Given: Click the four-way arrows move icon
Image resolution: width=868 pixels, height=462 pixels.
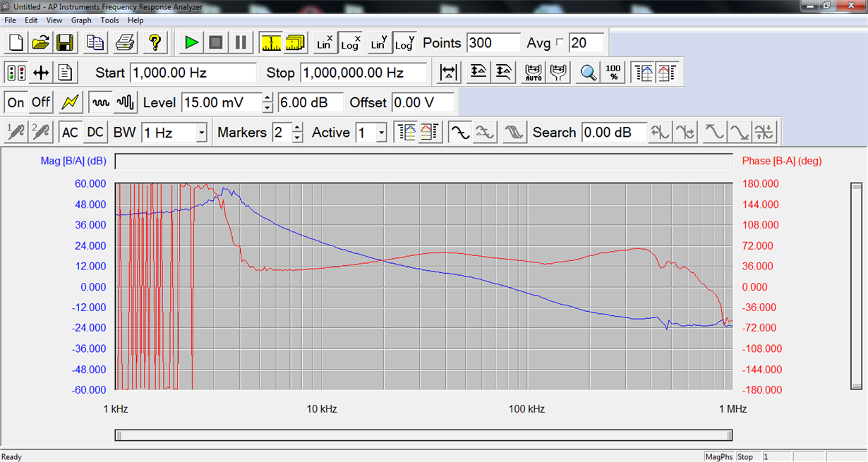Looking at the screenshot, I should coord(41,72).
